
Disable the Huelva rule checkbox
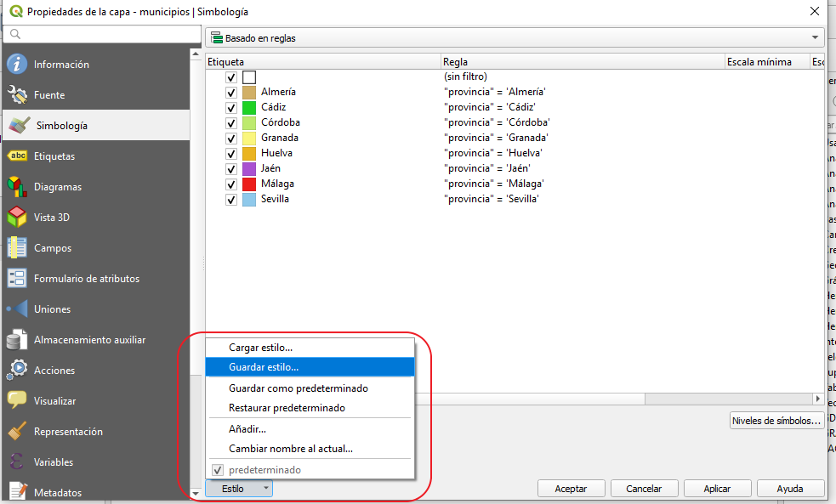pyautogui.click(x=230, y=154)
